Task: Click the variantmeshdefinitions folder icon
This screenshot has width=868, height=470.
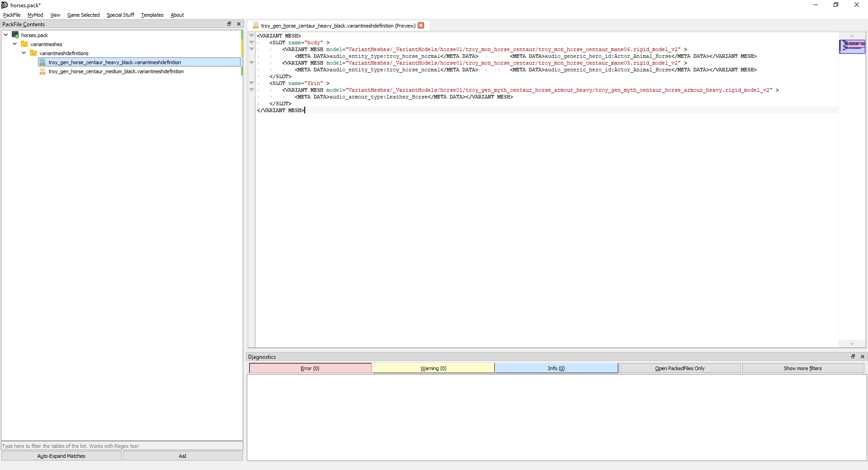Action: [33, 53]
